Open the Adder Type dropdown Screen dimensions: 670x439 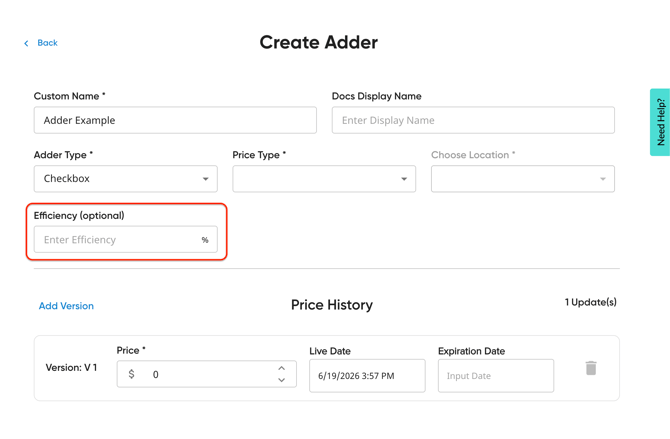[126, 179]
